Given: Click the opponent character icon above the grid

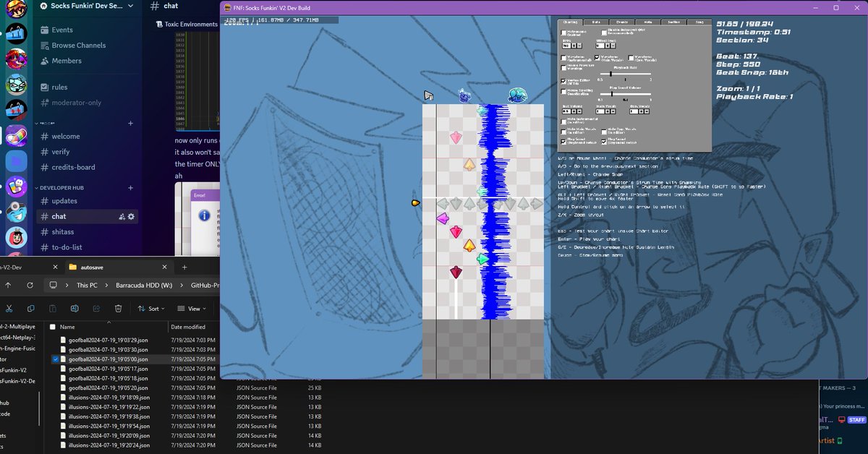Looking at the screenshot, I should (x=465, y=95).
